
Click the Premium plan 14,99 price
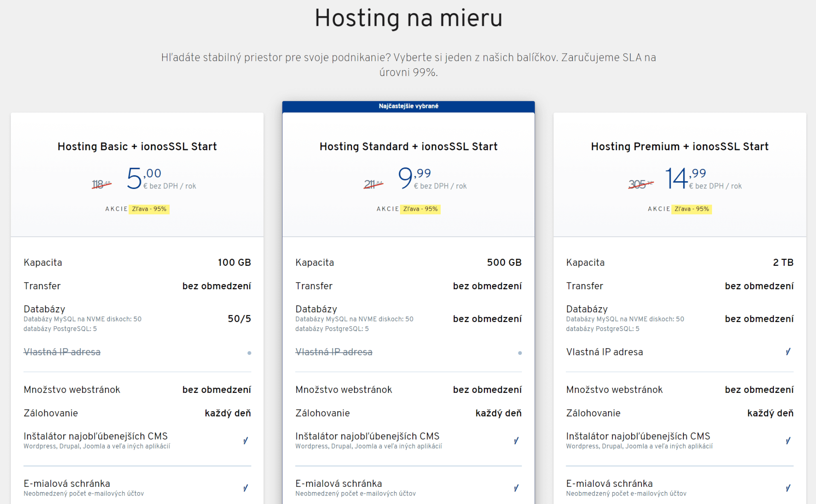685,178
